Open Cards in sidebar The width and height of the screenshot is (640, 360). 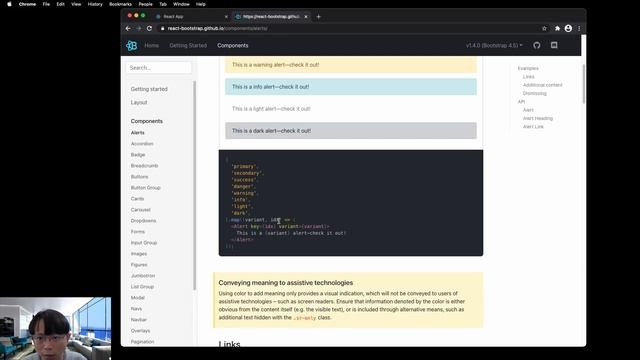tap(138, 199)
